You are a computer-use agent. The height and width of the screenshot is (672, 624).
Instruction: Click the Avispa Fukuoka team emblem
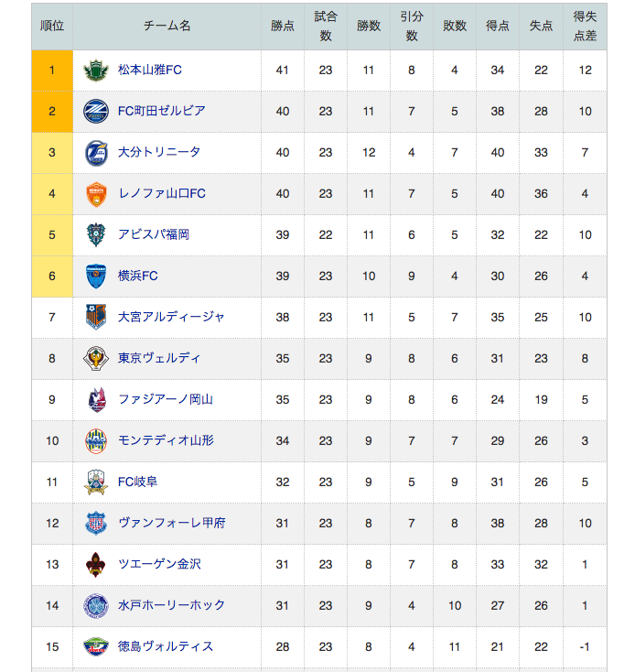tap(96, 235)
